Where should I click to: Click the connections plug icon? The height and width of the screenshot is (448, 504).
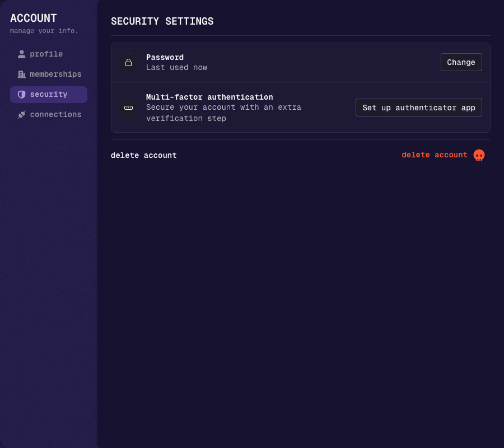[x=21, y=114]
